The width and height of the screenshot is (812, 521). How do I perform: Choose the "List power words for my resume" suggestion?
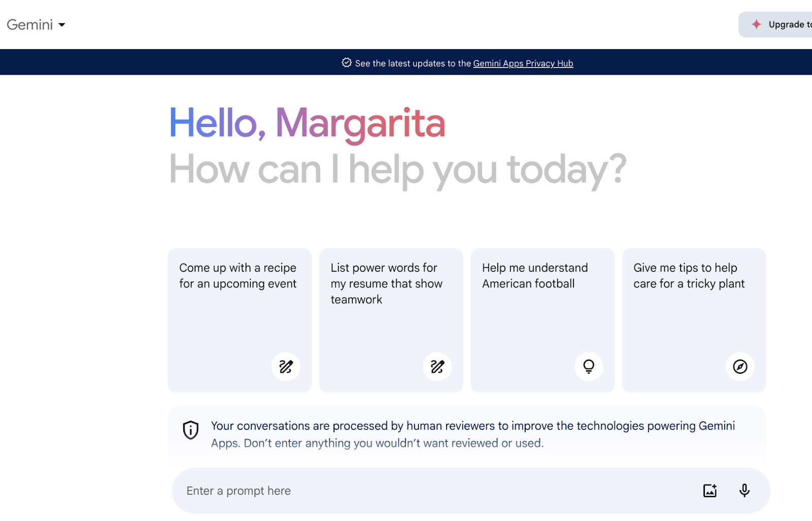(386, 283)
